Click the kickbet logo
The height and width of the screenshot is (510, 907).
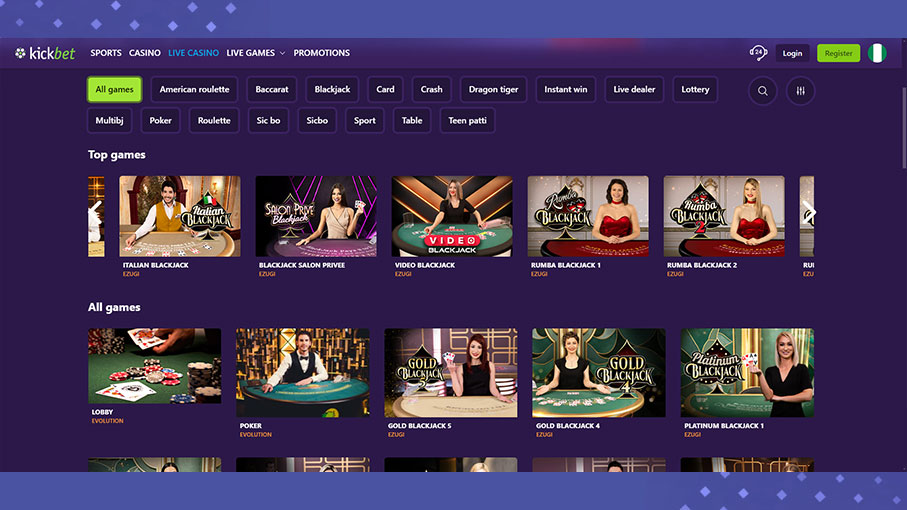[x=45, y=53]
